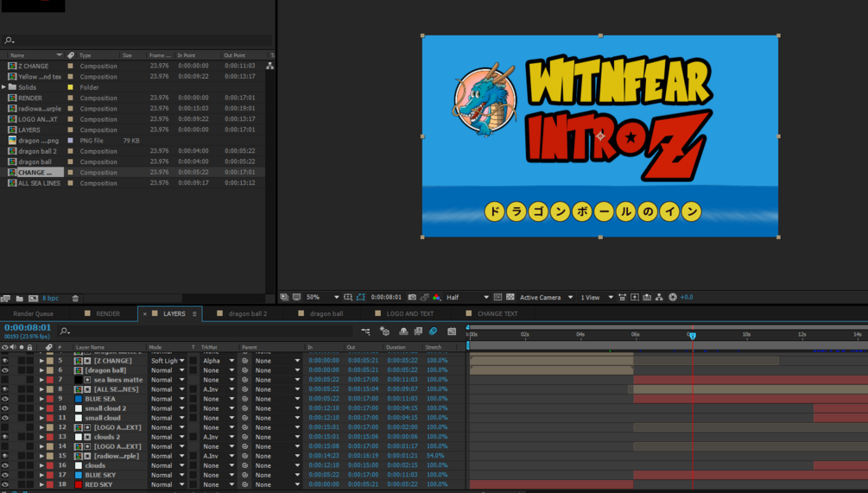Create a new folder in the Project panel

pyautogui.click(x=19, y=298)
